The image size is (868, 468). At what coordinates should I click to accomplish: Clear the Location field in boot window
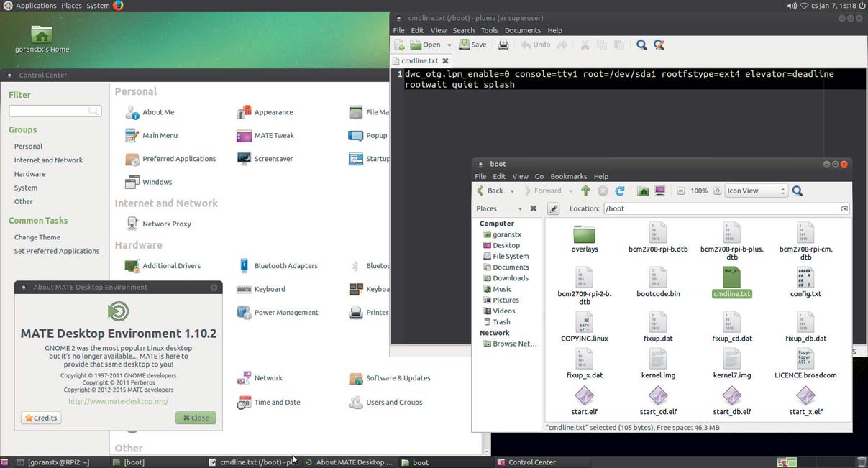[844, 208]
